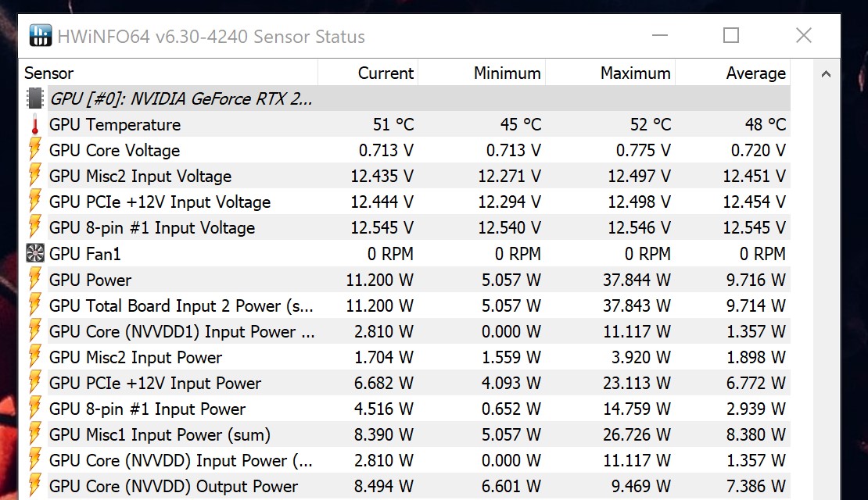868x500 pixels.
Task: Click the lightning icon for GPU 8-pin #1 Input Power
Action: tap(35, 409)
